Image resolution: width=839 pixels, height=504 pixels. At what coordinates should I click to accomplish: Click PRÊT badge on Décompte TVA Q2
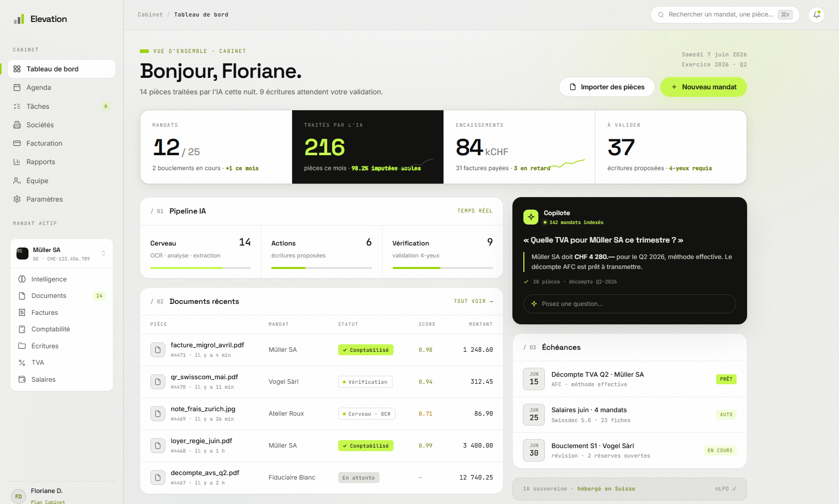[x=726, y=379]
